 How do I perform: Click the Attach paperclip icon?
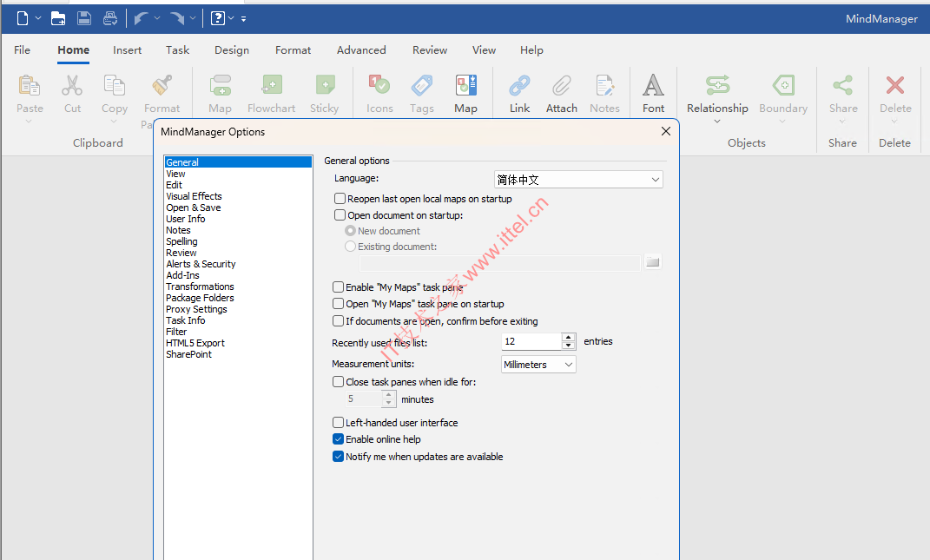[x=562, y=86]
